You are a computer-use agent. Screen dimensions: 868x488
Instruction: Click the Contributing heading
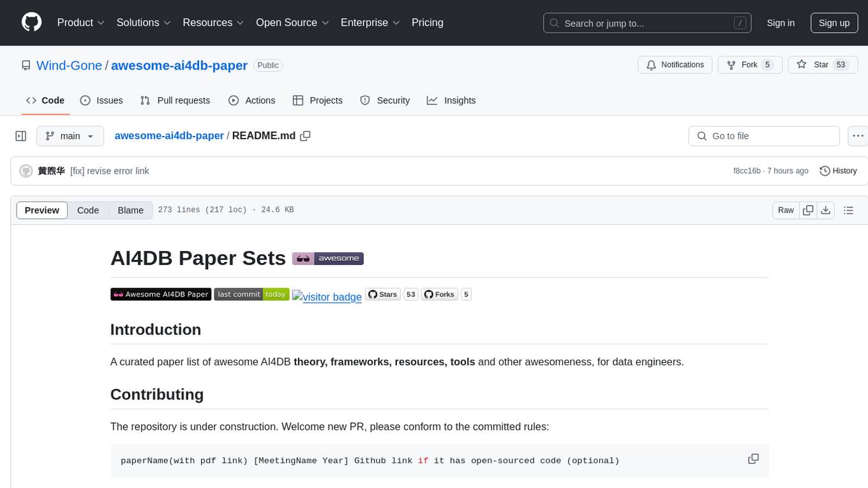(x=157, y=394)
